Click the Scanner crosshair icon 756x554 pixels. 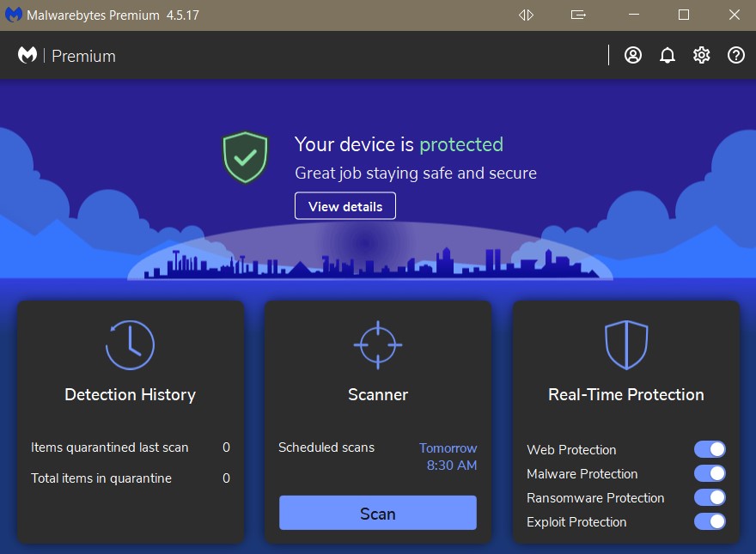pyautogui.click(x=378, y=345)
